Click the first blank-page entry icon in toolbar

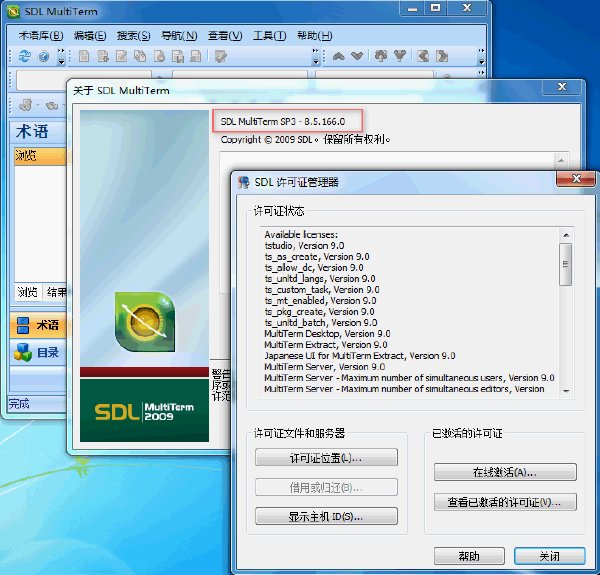coord(84,56)
